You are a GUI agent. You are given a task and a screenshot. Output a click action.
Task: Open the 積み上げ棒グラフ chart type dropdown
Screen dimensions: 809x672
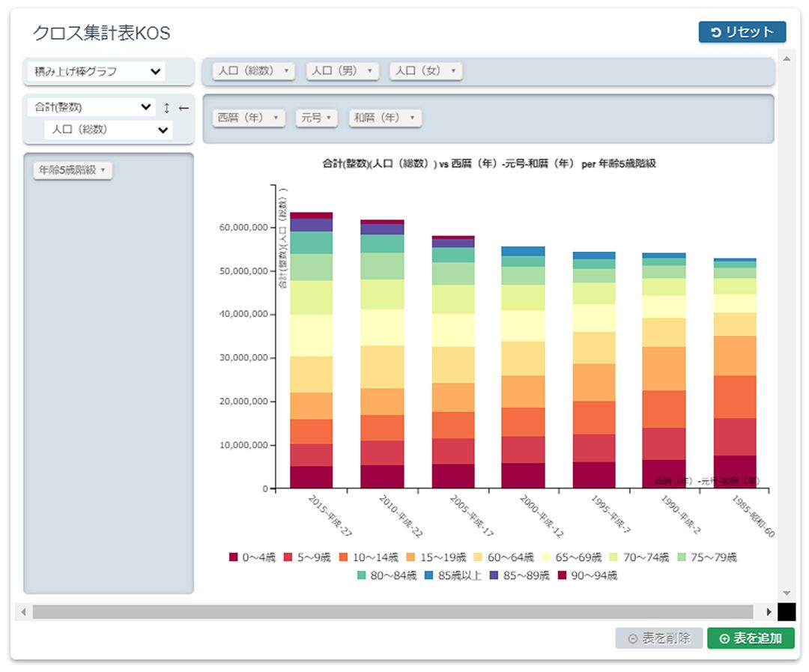click(x=96, y=72)
